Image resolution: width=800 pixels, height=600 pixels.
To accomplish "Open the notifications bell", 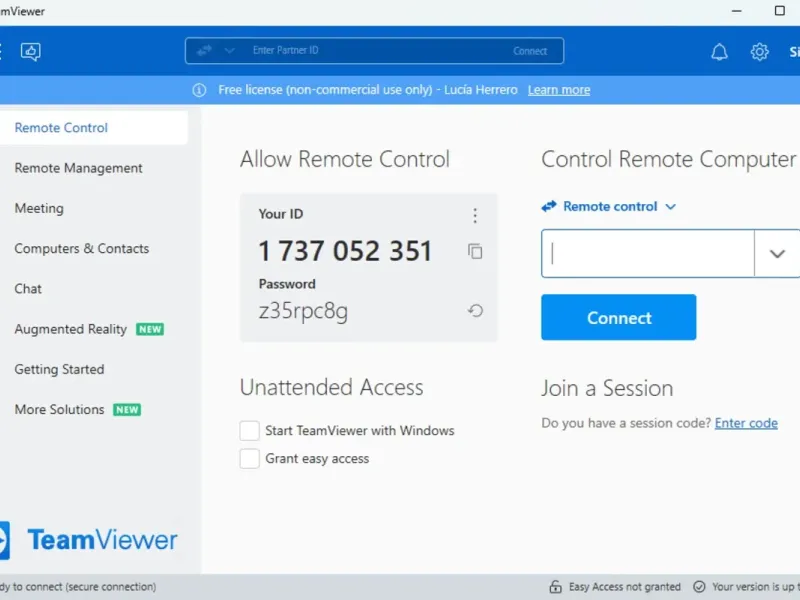I will coord(719,52).
